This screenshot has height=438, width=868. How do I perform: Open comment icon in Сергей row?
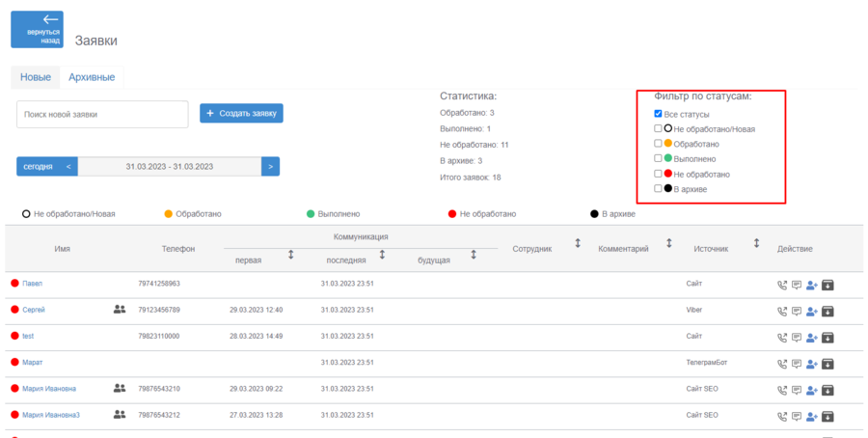pyautogui.click(x=797, y=312)
